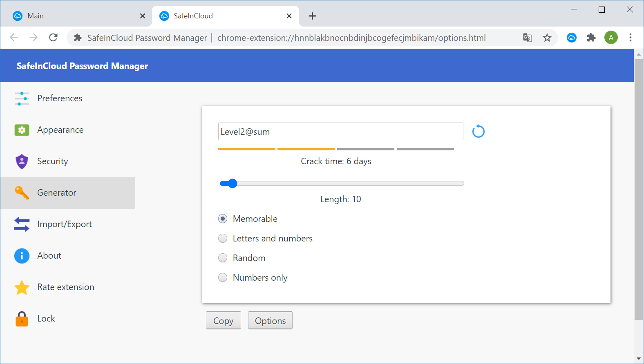The image size is (644, 364).
Task: Open the Appearance section
Action: click(68, 130)
